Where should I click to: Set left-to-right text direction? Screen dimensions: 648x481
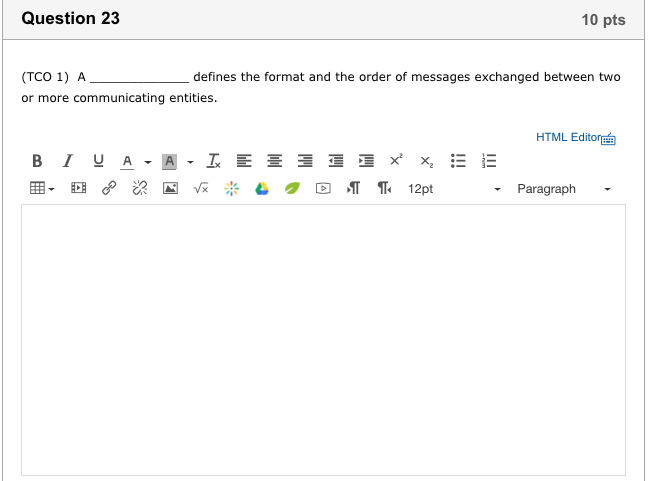(x=353, y=188)
